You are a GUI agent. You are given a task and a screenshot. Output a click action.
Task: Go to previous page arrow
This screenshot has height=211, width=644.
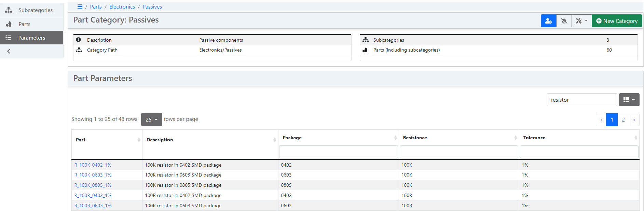click(601, 120)
